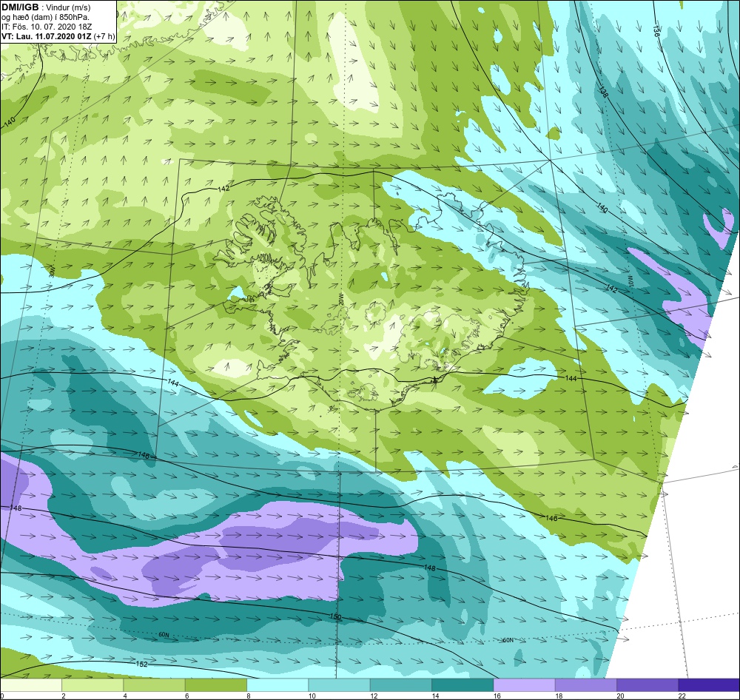Click the 142 contour label northwest of Iceland
The image size is (740, 700).
tap(223, 189)
